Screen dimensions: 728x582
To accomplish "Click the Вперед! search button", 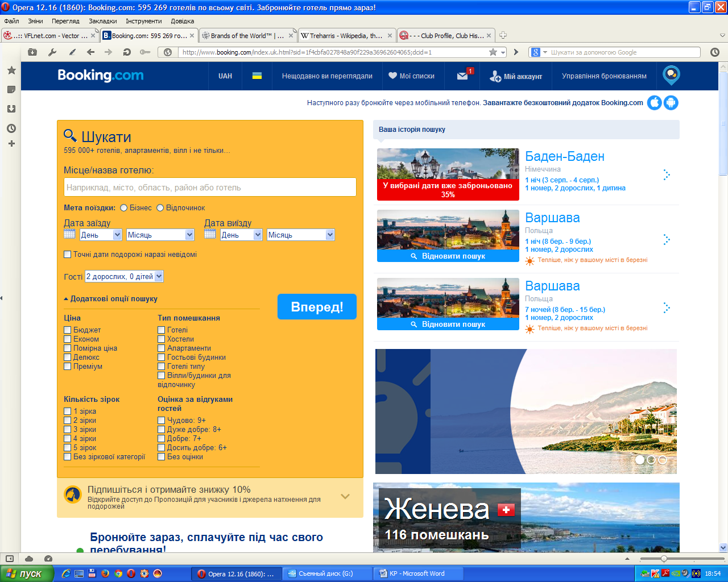I will pyautogui.click(x=317, y=307).
